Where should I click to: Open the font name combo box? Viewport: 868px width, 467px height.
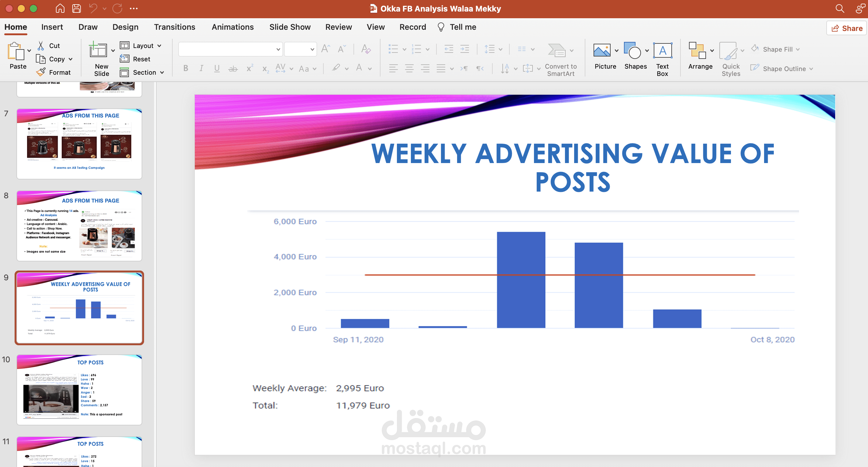pyautogui.click(x=230, y=49)
